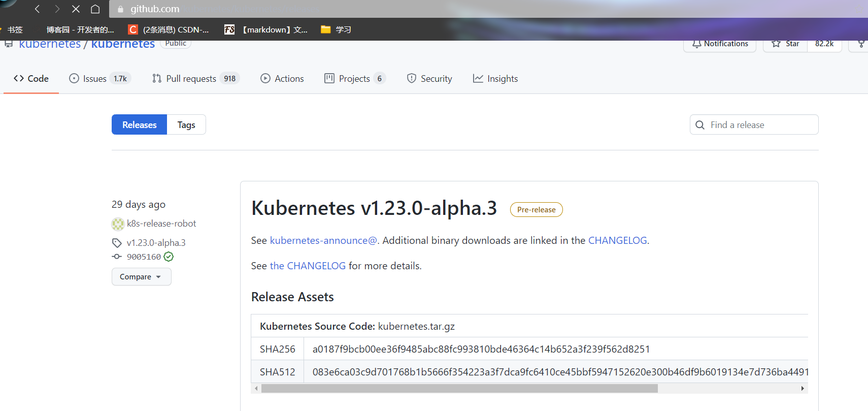This screenshot has width=868, height=411.
Task: Open the 学习 bookmarks folder
Action: (336, 29)
